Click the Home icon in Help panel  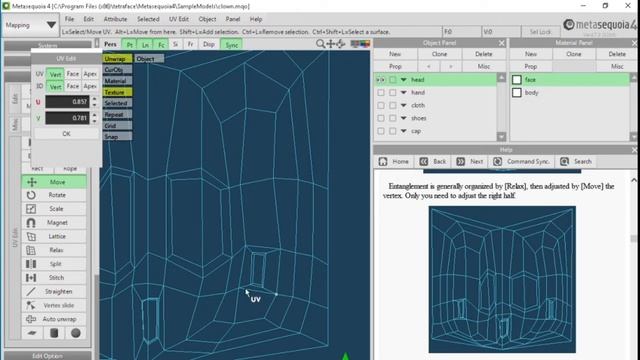click(383, 162)
